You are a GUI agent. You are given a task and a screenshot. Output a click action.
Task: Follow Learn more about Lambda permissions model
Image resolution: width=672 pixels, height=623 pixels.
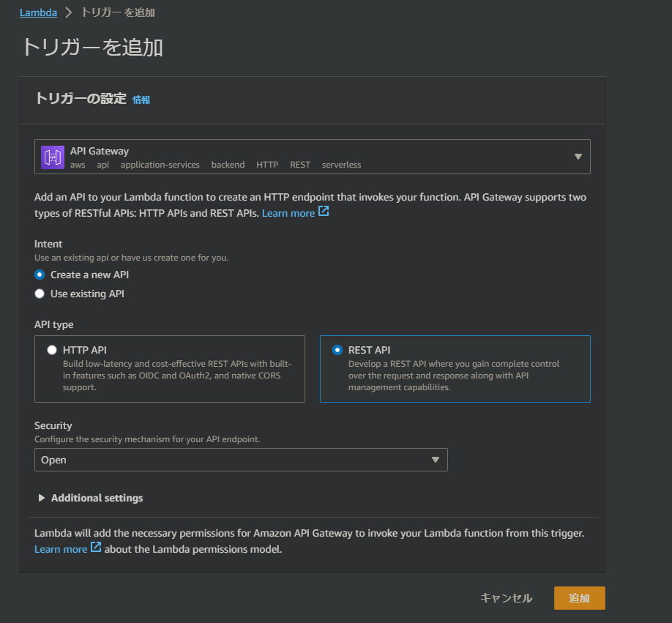[61, 549]
